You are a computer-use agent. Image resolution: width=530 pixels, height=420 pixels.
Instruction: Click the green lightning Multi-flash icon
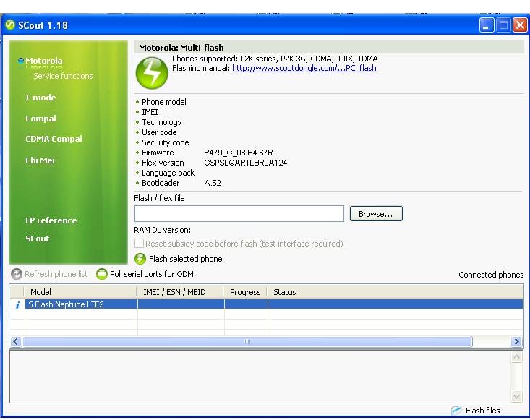coord(152,73)
